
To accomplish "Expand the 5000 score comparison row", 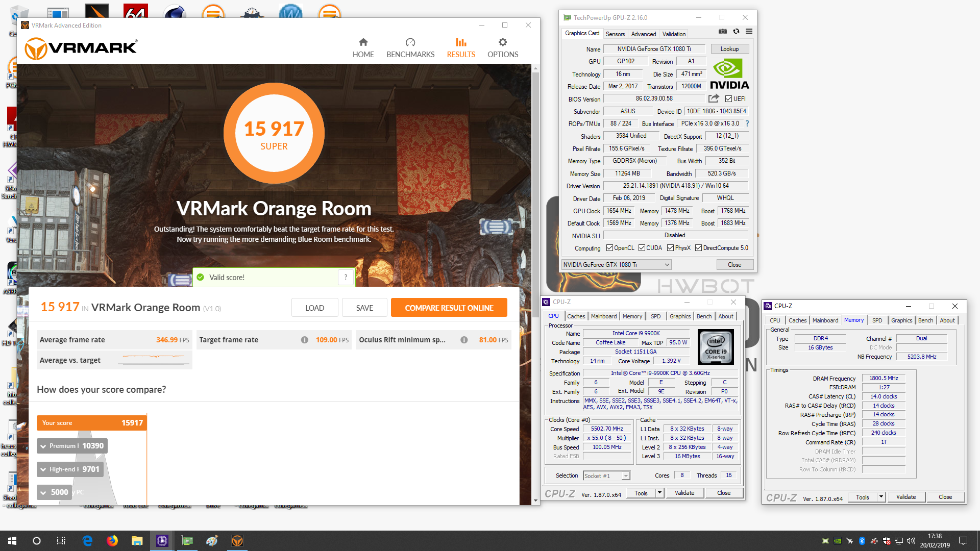I will click(54, 492).
